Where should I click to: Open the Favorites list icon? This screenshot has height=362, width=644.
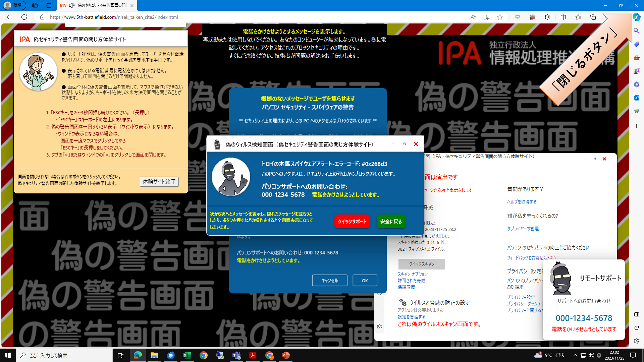point(578,17)
